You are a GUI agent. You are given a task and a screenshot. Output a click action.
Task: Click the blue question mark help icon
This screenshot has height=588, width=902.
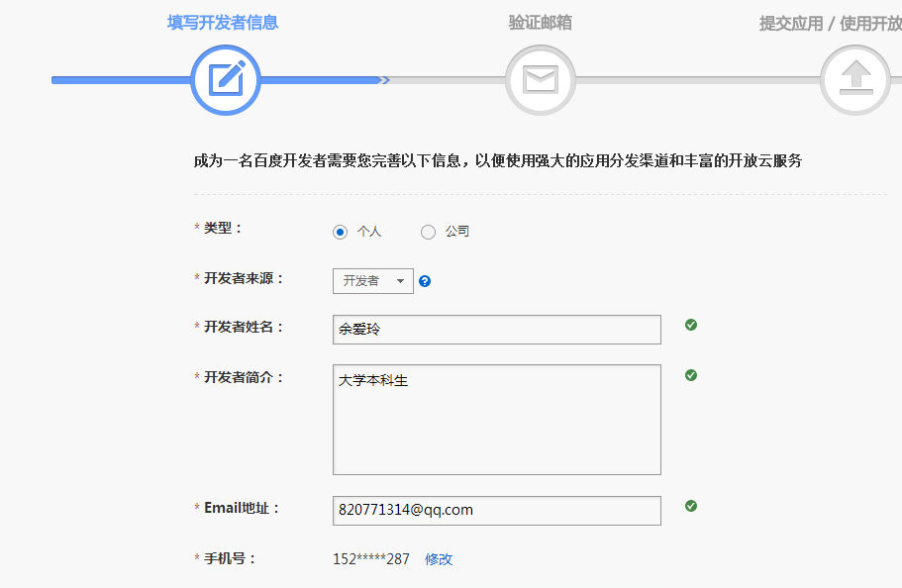tap(425, 281)
